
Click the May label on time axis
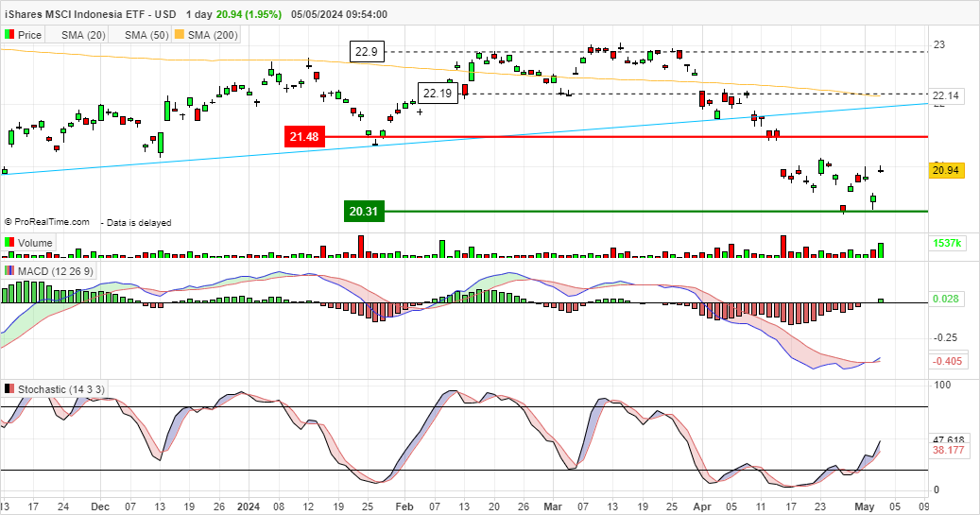pyautogui.click(x=865, y=506)
